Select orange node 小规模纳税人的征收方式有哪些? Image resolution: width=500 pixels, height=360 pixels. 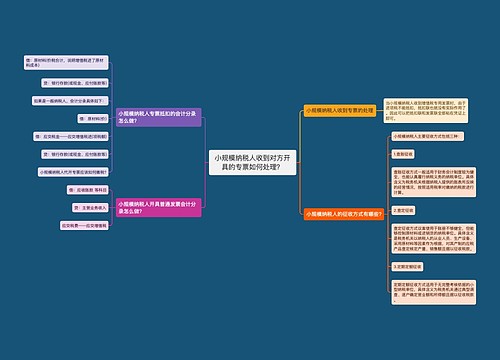click(x=344, y=214)
